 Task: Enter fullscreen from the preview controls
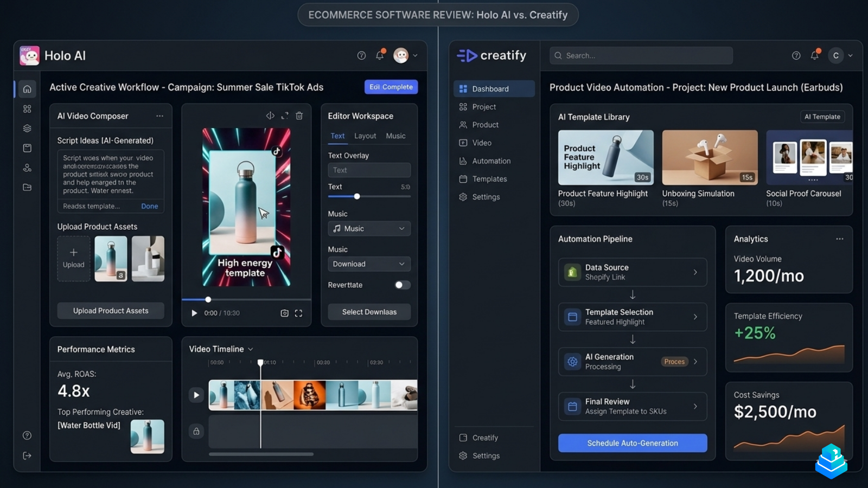tap(298, 313)
